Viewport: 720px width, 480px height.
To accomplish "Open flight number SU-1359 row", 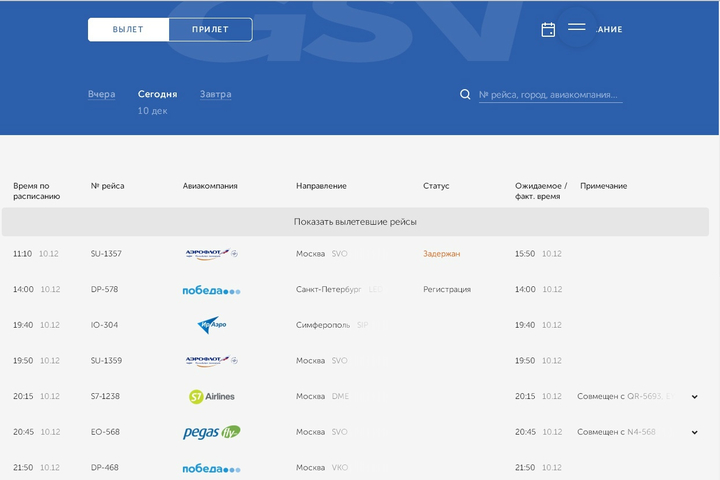I will tap(106, 361).
